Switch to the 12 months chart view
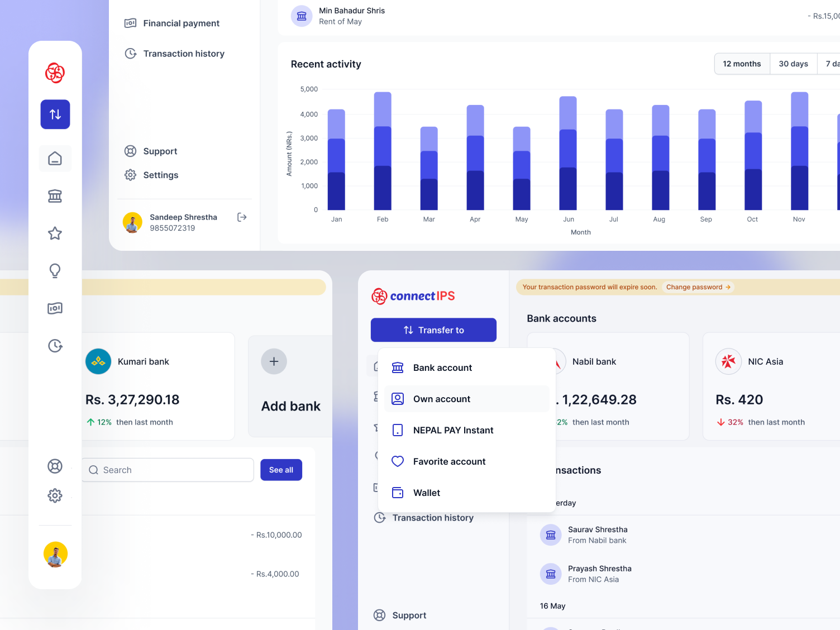 pos(742,64)
